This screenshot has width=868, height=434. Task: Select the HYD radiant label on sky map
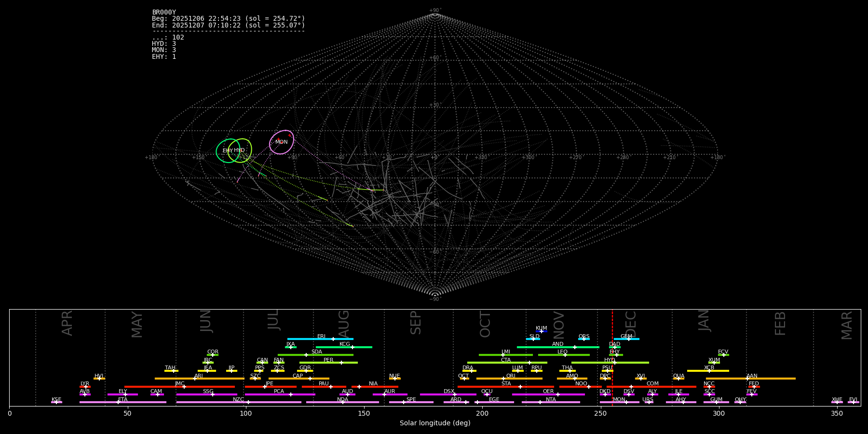[x=239, y=150]
